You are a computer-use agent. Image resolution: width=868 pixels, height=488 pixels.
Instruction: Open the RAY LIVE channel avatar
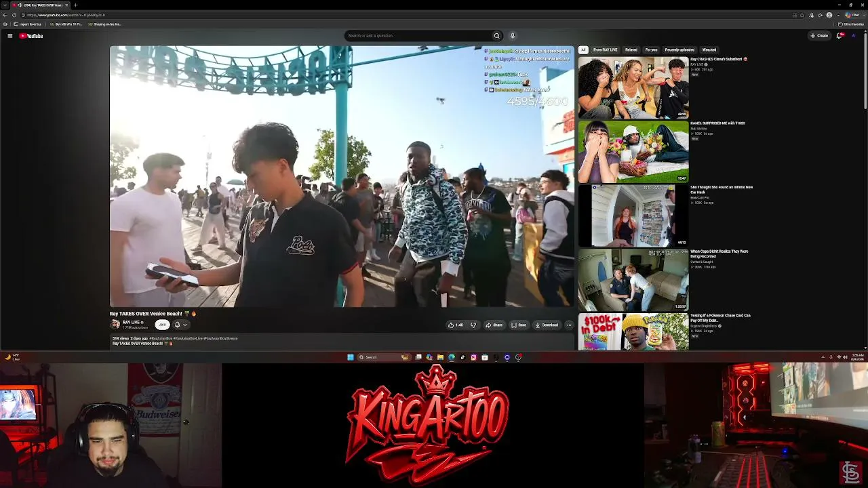[115, 325]
